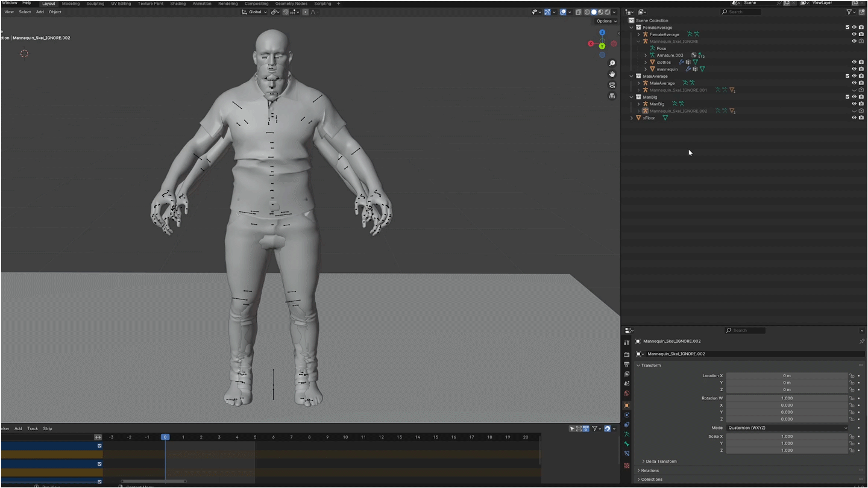Open the rotation Mode Quaternion dropdown
Image resolution: width=868 pixels, height=488 pixels.
tap(787, 428)
